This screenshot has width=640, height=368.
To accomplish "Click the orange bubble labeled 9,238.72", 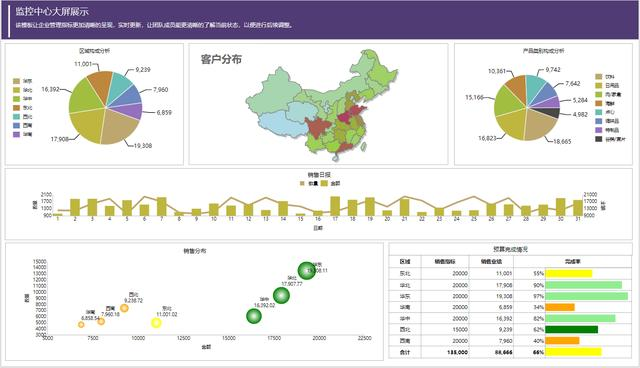I will tap(124, 308).
